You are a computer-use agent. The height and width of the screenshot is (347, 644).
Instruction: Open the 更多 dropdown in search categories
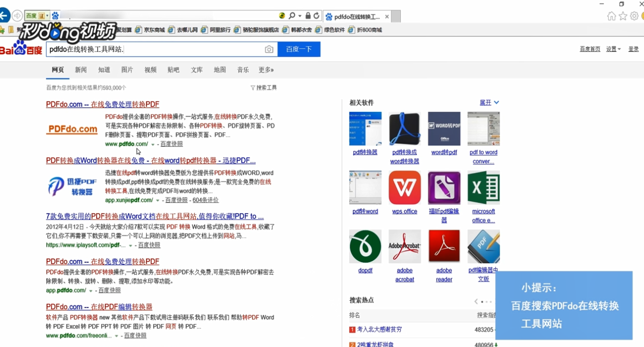265,69
